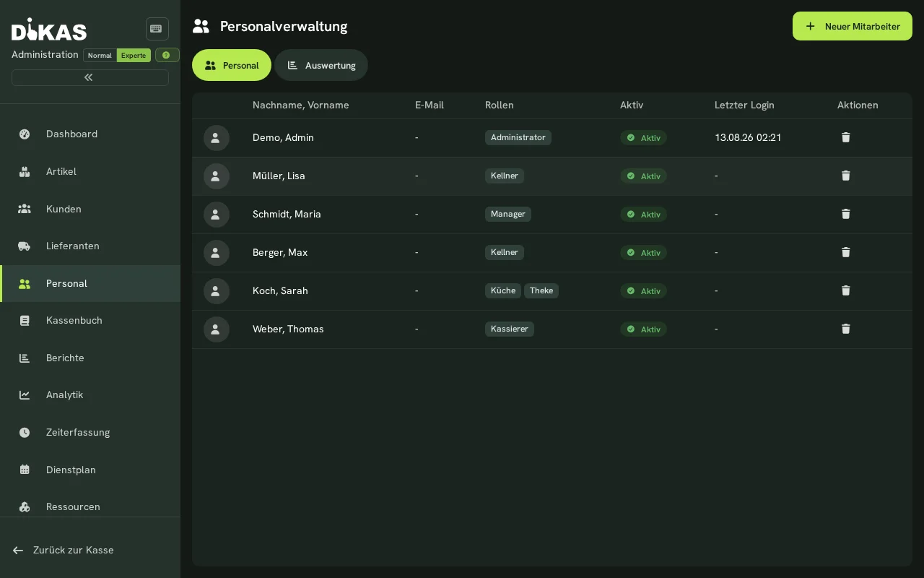Click the Theke role tag

click(x=541, y=290)
